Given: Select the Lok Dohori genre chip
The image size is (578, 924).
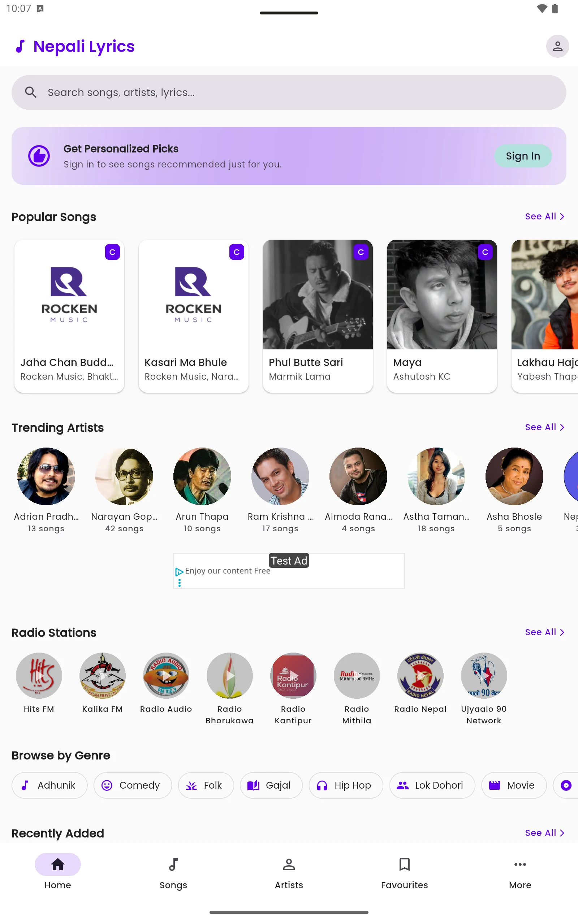Looking at the screenshot, I should (x=432, y=785).
